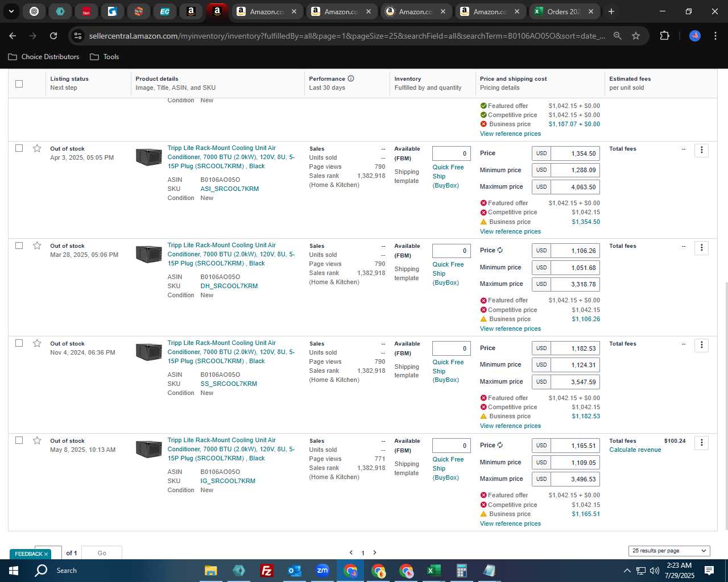Open actions menu for IG_SRCOOL7KRM listing
This screenshot has width=728, height=582.
(701, 442)
